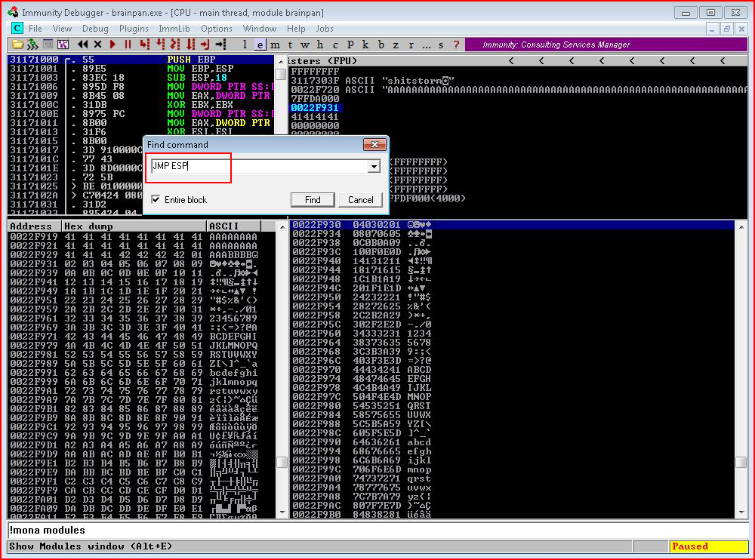
Task: Click the Hex dump column header
Action: (134, 226)
